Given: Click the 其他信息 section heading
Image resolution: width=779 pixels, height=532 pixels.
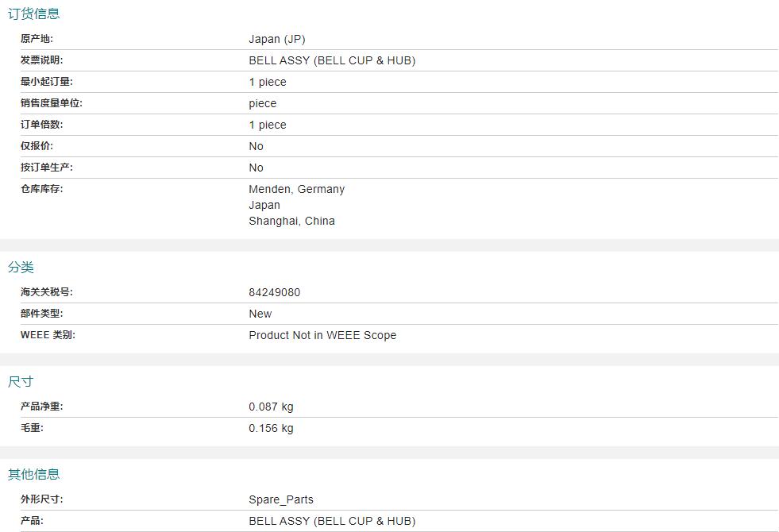Looking at the screenshot, I should (x=34, y=474).
